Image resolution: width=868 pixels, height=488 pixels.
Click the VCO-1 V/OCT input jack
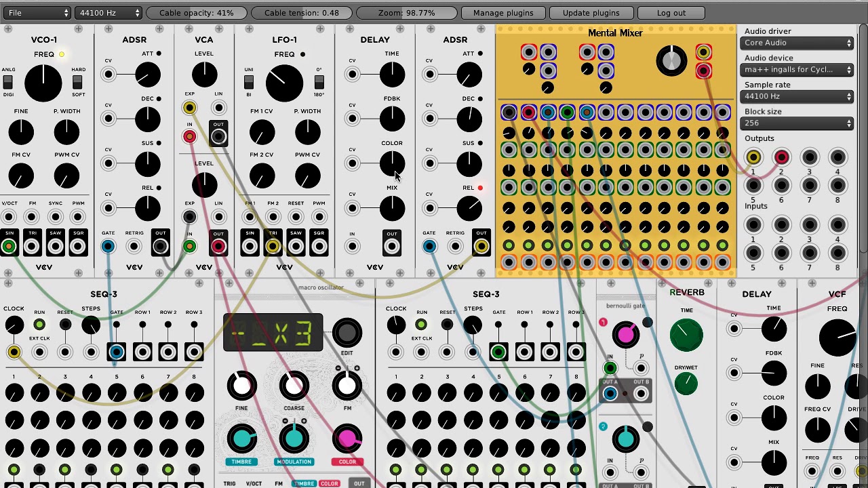[x=9, y=217]
